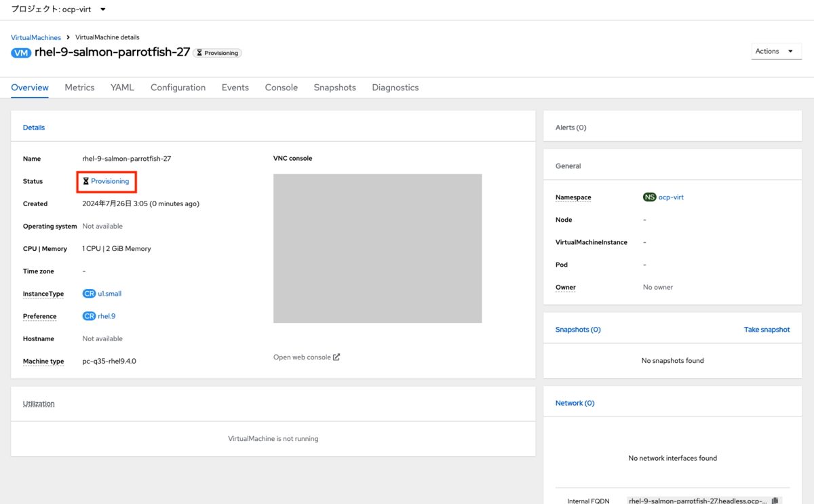The width and height of the screenshot is (814, 504).
Task: Click the VirtualMachineInstance label
Action: [592, 242]
